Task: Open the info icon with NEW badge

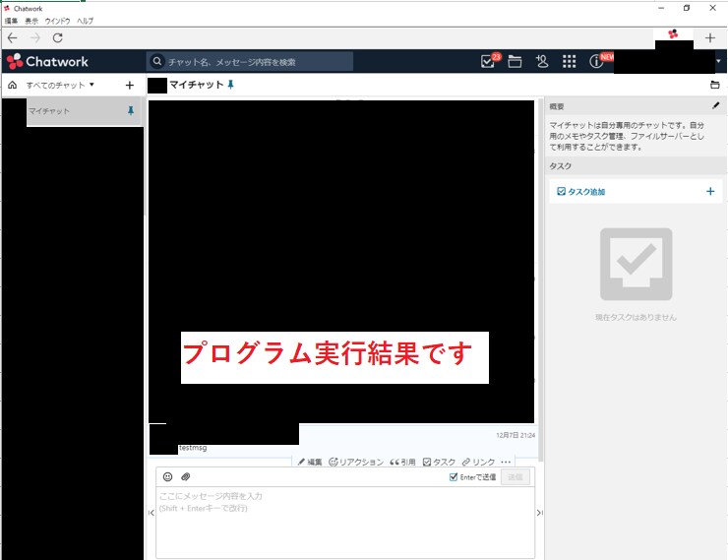Action: (596, 61)
